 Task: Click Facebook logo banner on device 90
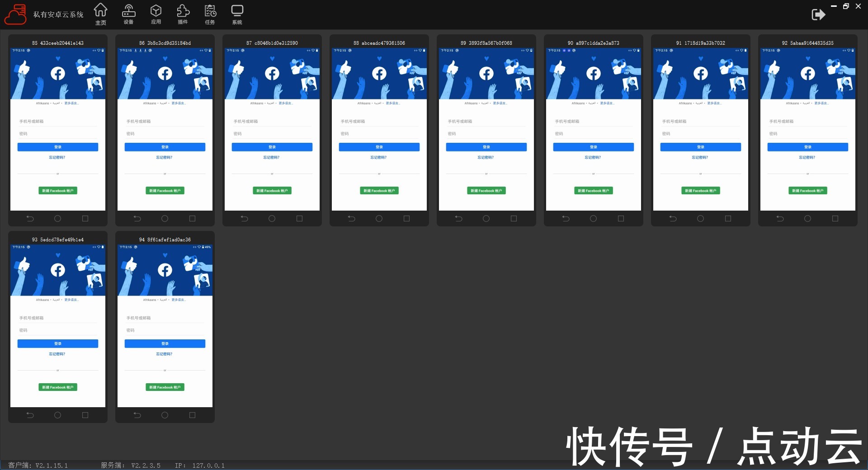pyautogui.click(x=594, y=73)
